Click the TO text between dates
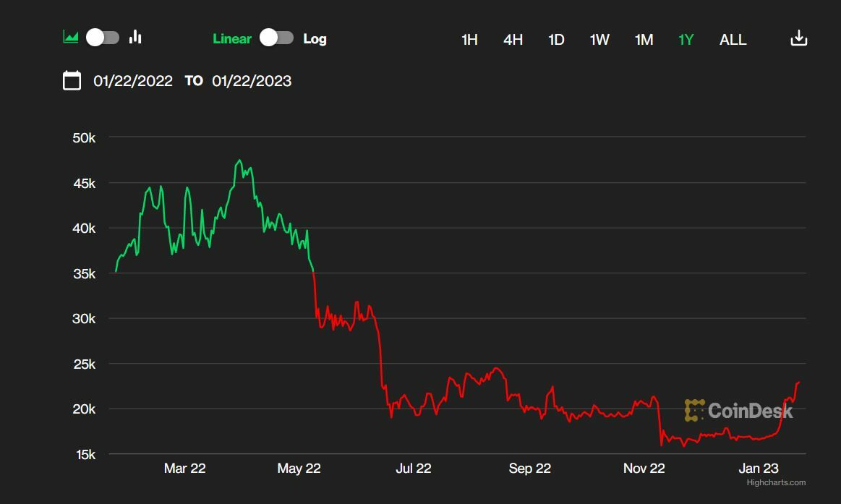Viewport: 841px width, 504px height. (x=194, y=81)
